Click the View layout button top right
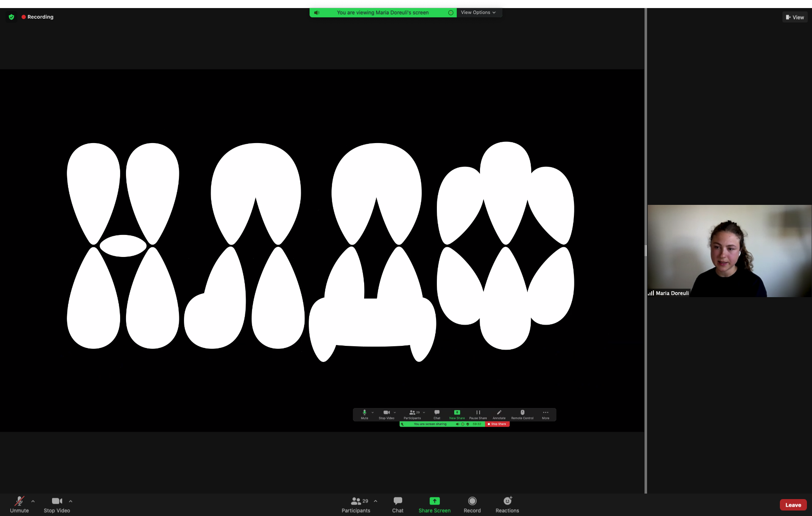 pos(795,17)
